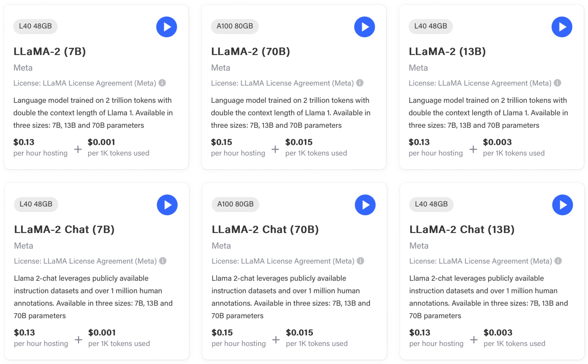Open the LLaMA-2 (70B) title
Screen dimensions: 588x364
(x=250, y=51)
